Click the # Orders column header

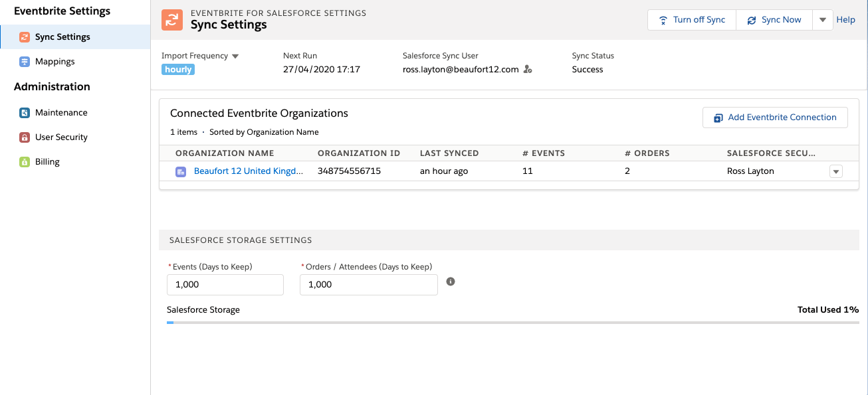[x=647, y=153]
